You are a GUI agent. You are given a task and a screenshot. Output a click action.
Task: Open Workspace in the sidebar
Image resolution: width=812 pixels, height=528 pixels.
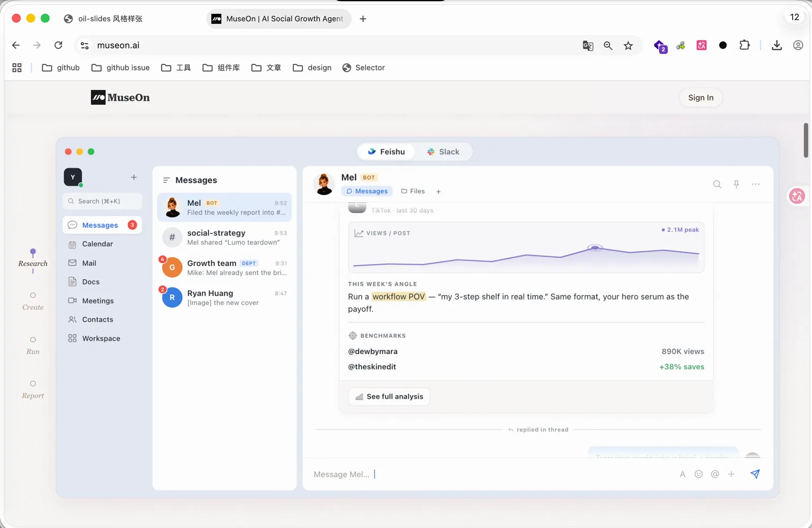[x=102, y=339]
